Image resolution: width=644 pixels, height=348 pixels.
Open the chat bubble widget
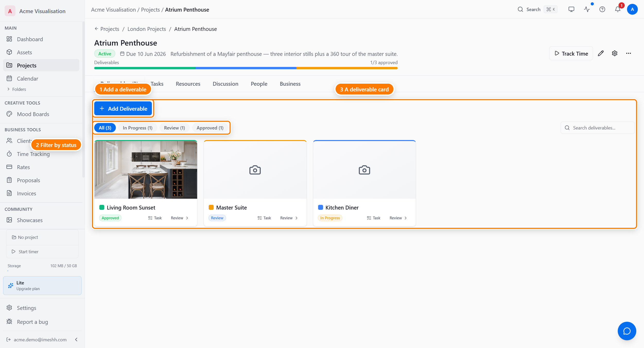coord(627,331)
